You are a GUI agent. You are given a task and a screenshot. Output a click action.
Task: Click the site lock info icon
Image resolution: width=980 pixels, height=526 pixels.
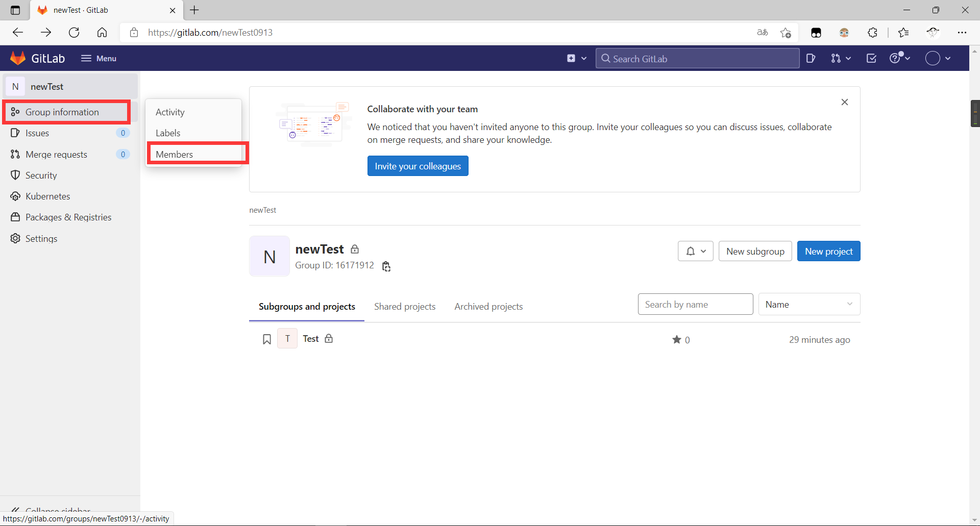pyautogui.click(x=134, y=33)
